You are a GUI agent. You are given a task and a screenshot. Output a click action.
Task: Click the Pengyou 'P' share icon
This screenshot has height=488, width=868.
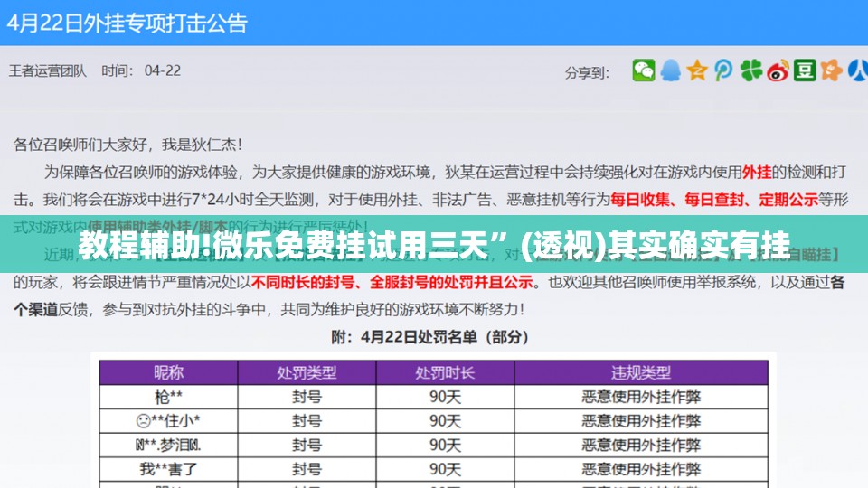(x=723, y=70)
